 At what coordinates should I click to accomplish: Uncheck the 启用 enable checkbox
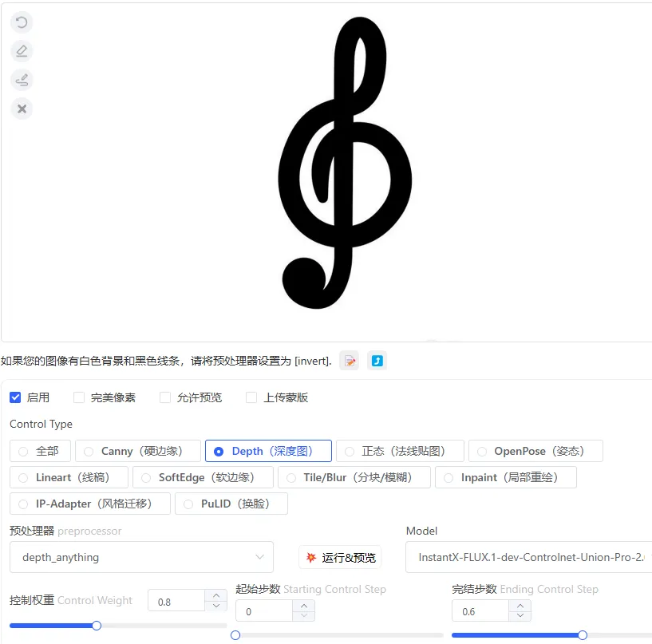click(15, 397)
